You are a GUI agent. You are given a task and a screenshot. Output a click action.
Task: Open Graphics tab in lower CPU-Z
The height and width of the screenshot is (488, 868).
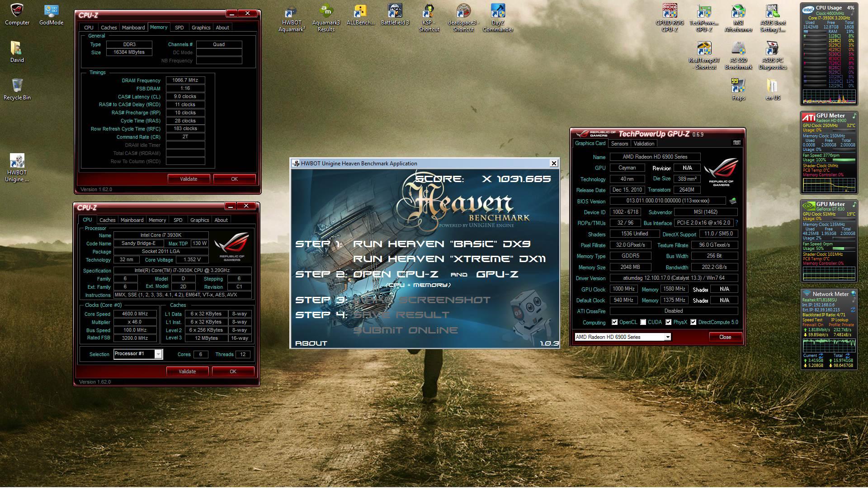coord(199,220)
